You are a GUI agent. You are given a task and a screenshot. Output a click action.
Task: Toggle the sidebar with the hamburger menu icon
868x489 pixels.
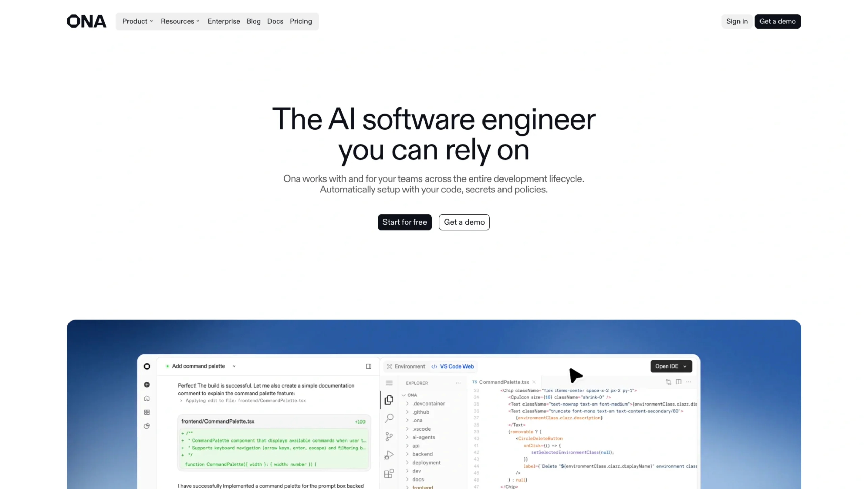coord(389,383)
